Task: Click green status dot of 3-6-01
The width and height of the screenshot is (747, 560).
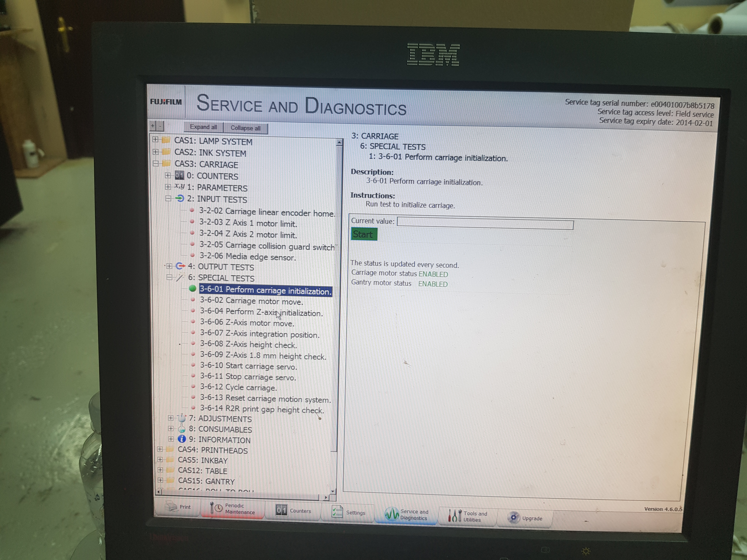Action: tap(192, 289)
